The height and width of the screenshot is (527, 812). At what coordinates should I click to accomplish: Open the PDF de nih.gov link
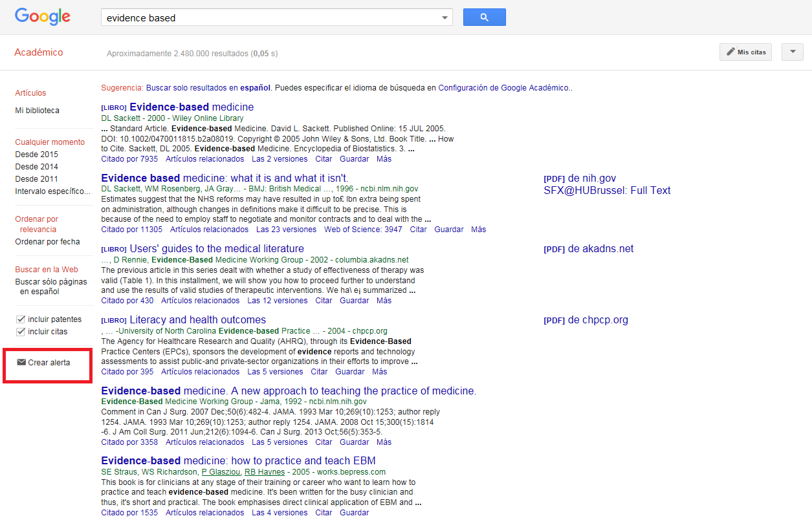click(580, 178)
